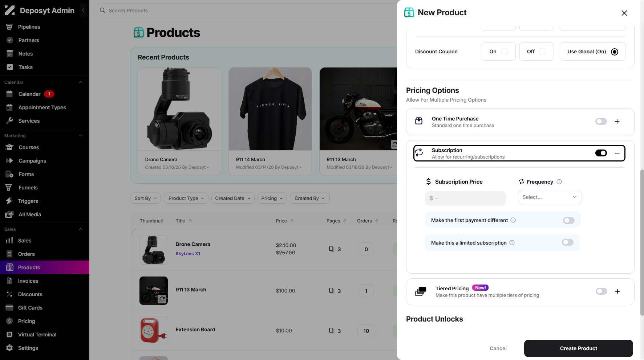Click info icon beside limited subscription
644x360 pixels.
tap(512, 243)
